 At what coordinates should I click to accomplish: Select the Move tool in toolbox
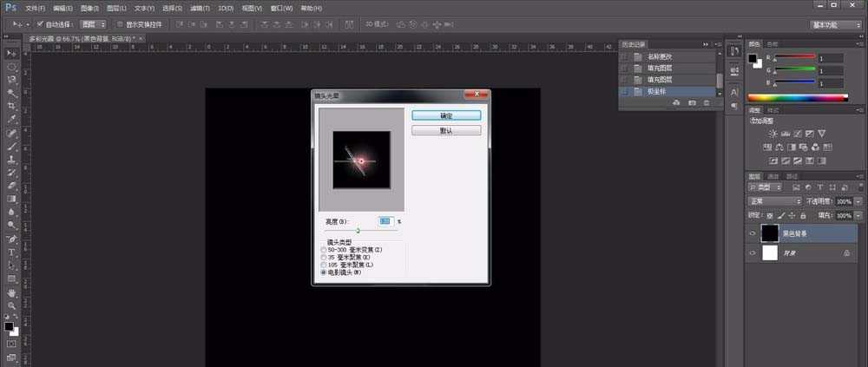pos(12,52)
